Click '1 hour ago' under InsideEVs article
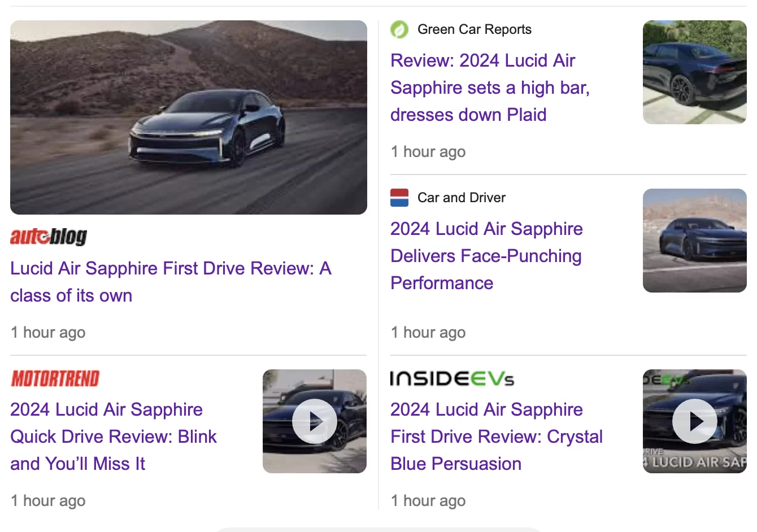This screenshot has width=757, height=532. (x=428, y=500)
